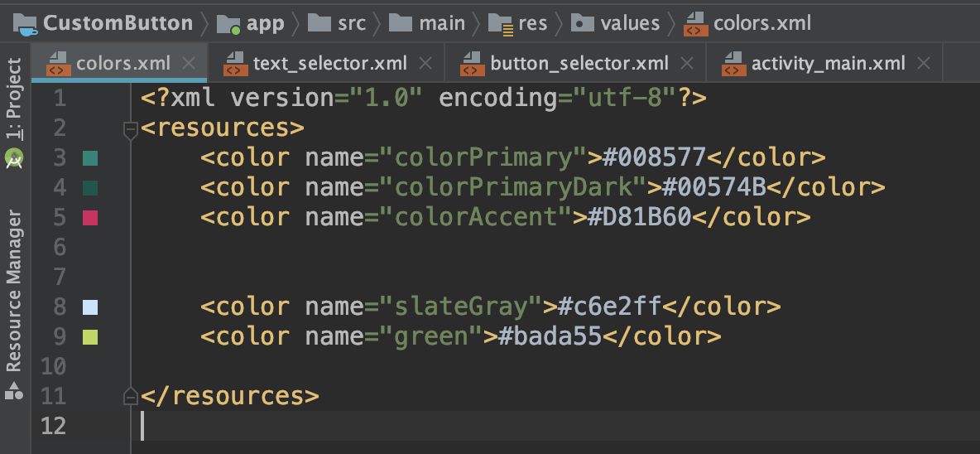Open the 1: Project tool window

pyautogui.click(x=14, y=99)
